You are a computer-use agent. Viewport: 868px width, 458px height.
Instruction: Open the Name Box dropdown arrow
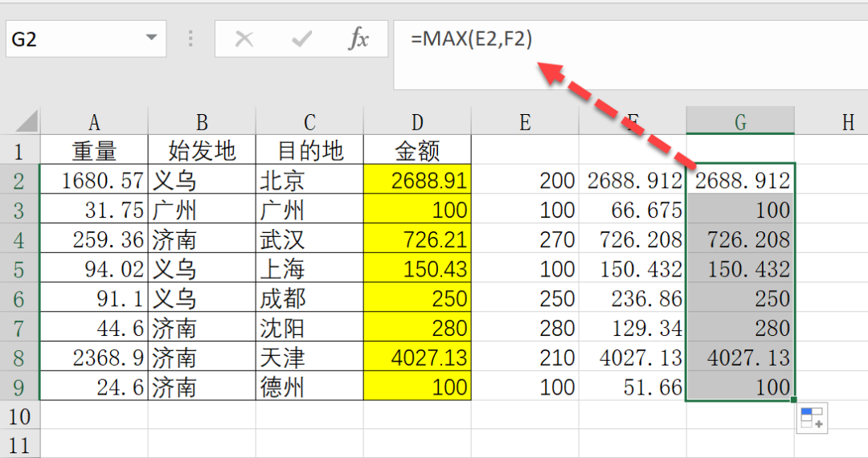coord(151,39)
